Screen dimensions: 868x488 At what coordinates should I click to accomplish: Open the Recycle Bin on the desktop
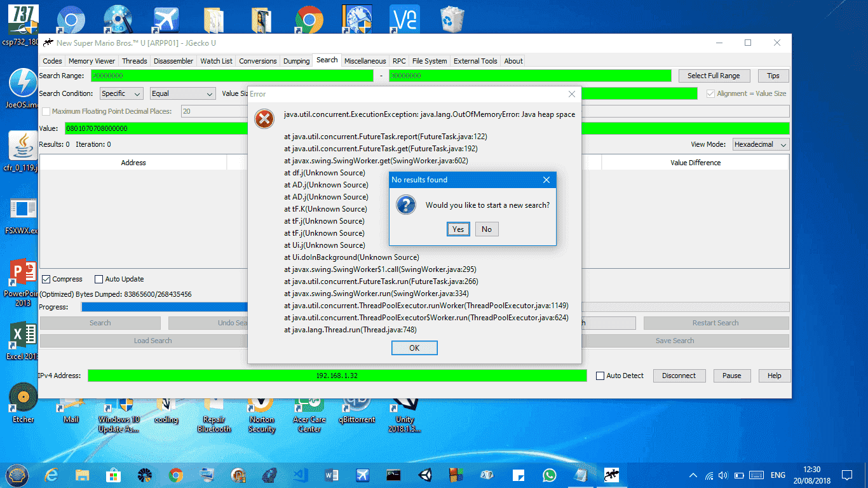[452, 19]
